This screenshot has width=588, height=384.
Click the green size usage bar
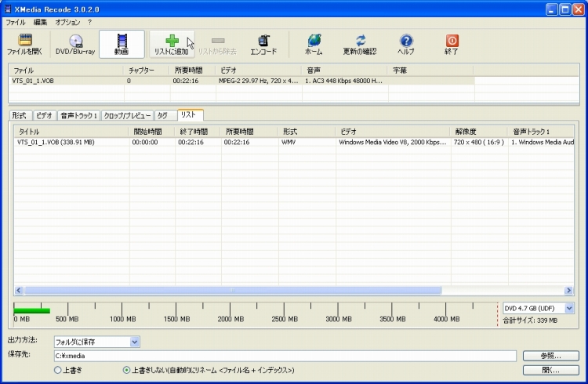coord(32,310)
